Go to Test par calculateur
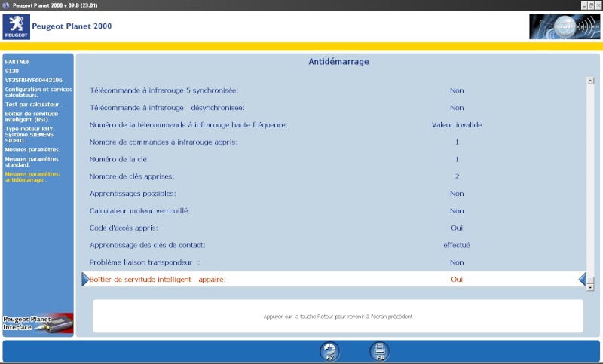603x364 pixels. click(33, 104)
